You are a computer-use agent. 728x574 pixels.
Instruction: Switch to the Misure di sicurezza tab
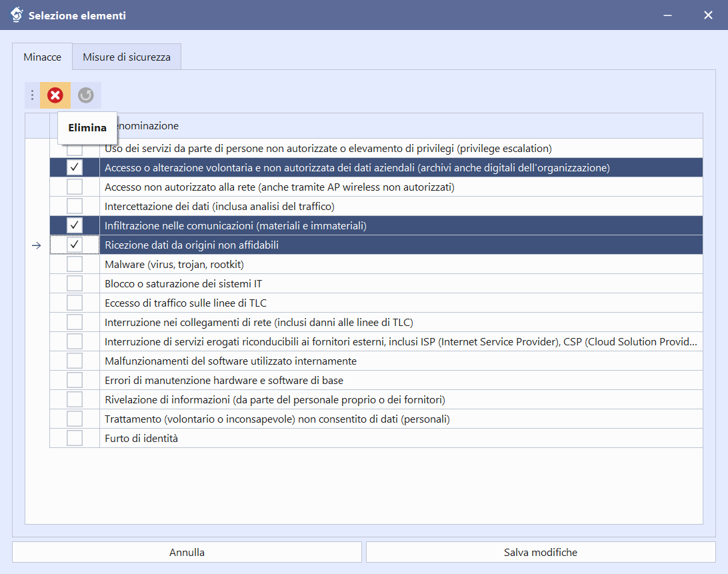(x=127, y=57)
